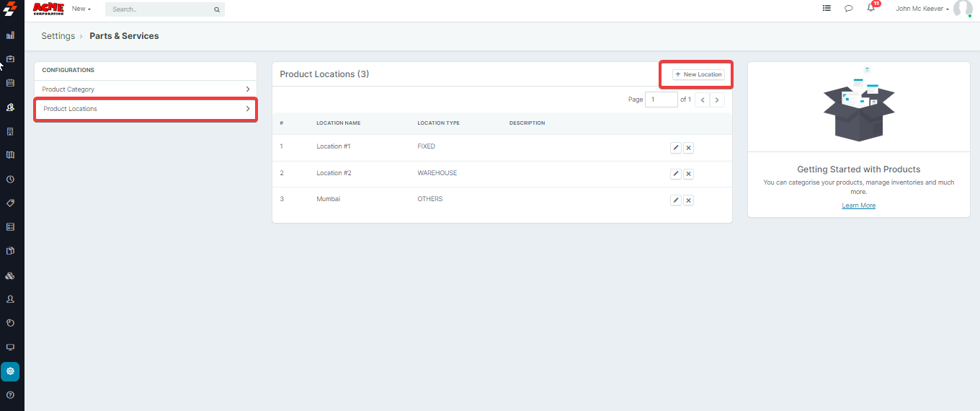Open John Mc Keever account dropdown
This screenshot has height=411, width=980.
922,9
